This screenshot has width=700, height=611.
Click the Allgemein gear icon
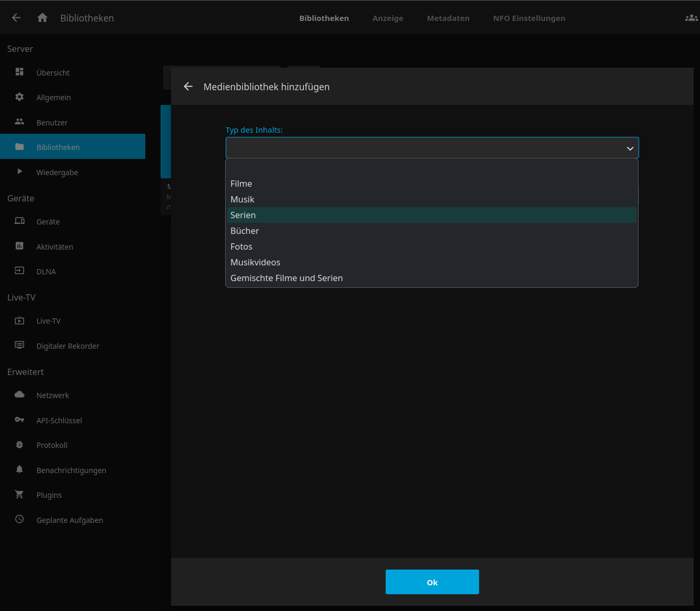pyautogui.click(x=19, y=97)
